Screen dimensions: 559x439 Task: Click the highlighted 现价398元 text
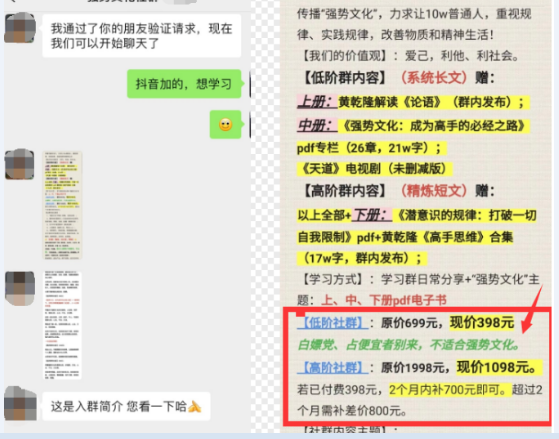[482, 322]
